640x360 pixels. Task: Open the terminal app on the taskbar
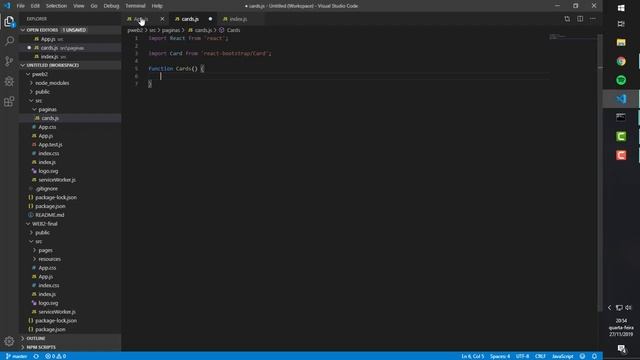(x=621, y=118)
